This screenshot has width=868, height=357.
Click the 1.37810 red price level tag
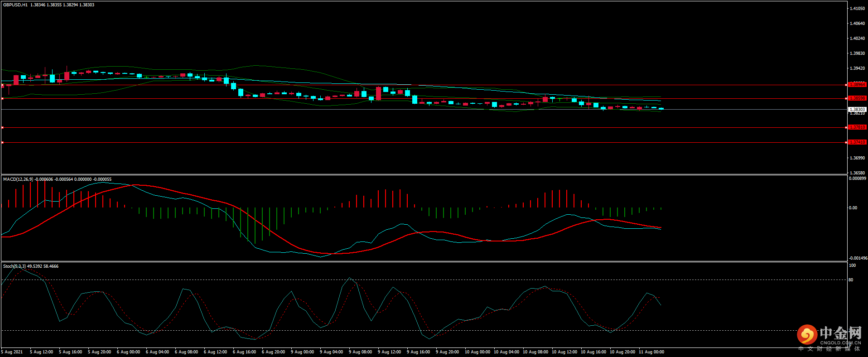click(x=857, y=127)
